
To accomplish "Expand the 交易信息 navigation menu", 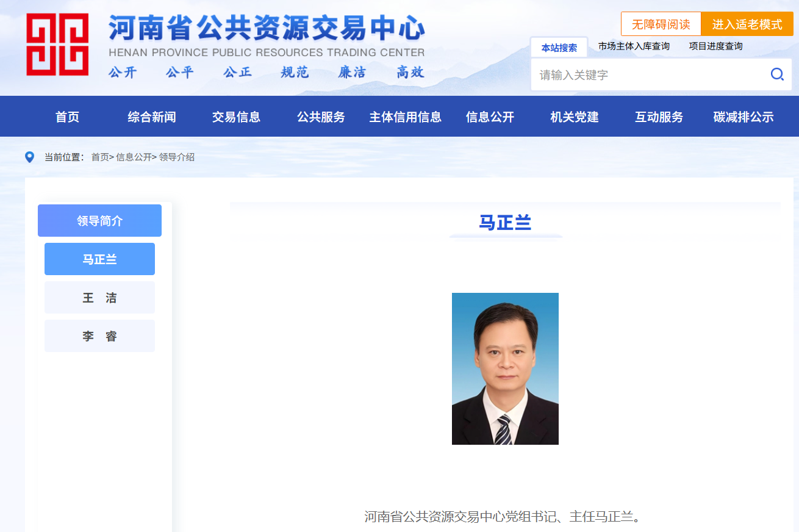I will [x=236, y=117].
